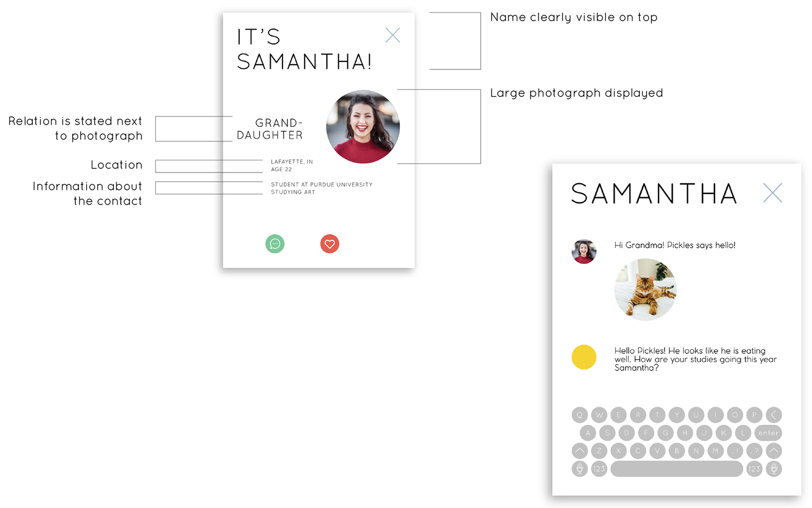Switch to numbers with right 123 key

[x=754, y=469]
